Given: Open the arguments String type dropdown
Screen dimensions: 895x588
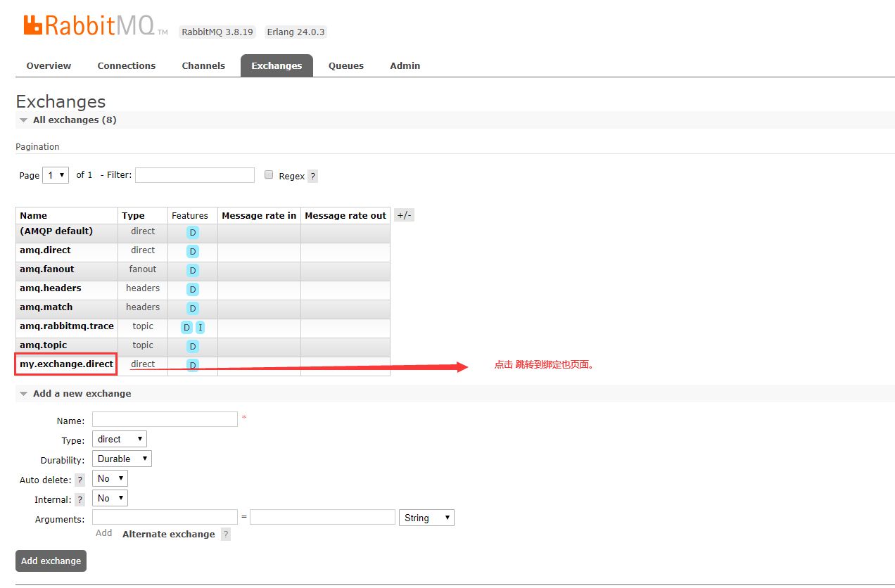Looking at the screenshot, I should click(x=426, y=518).
